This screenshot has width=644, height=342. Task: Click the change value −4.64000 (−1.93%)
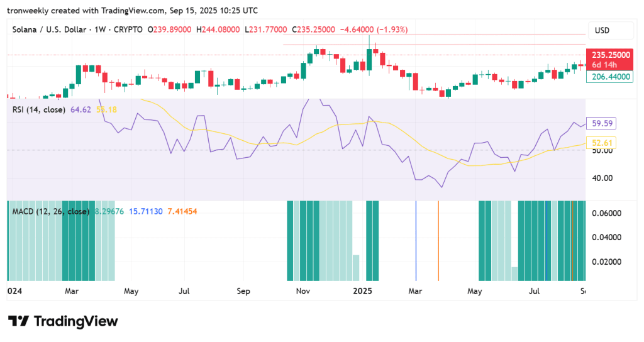click(x=374, y=30)
